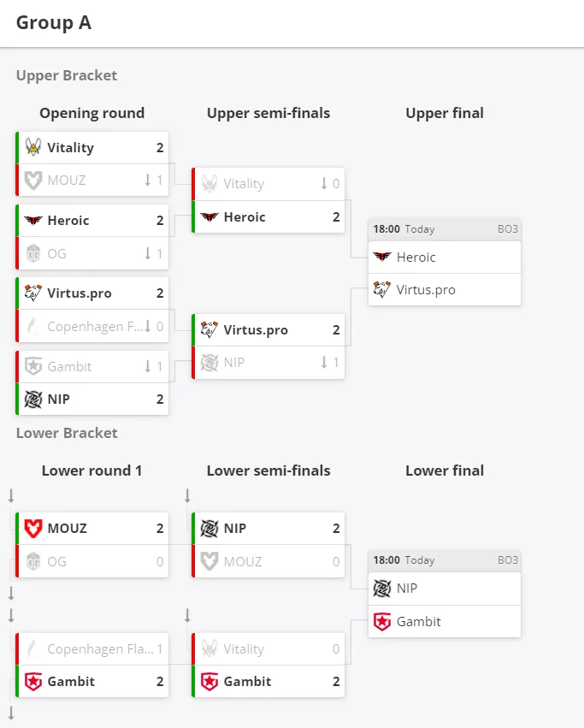Click NIP logo in Lower final match
This screenshot has height=728, width=584.
pyautogui.click(x=382, y=589)
